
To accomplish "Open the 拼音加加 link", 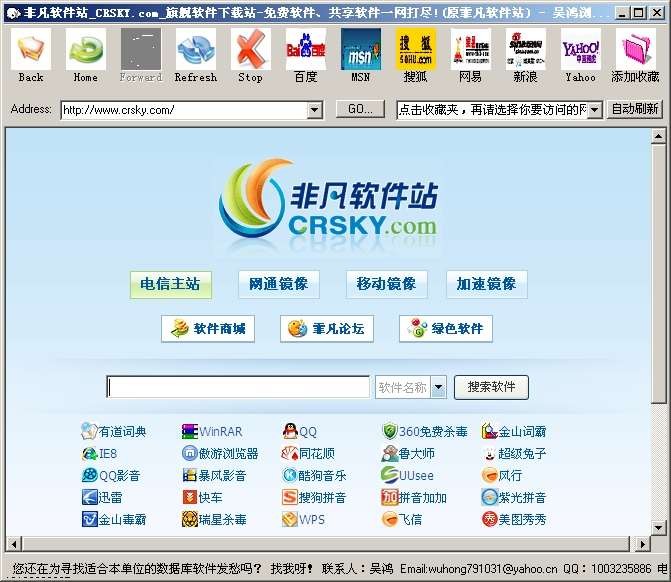I will click(x=414, y=497).
